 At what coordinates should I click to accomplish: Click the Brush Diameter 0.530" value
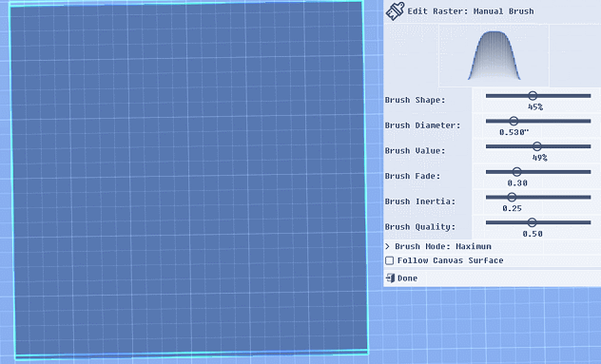coord(514,132)
